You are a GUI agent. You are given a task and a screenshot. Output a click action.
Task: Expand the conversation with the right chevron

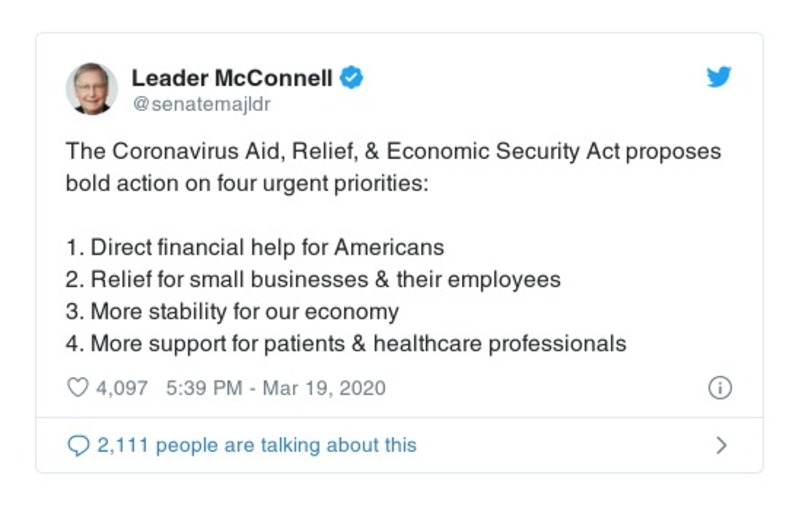(721, 445)
